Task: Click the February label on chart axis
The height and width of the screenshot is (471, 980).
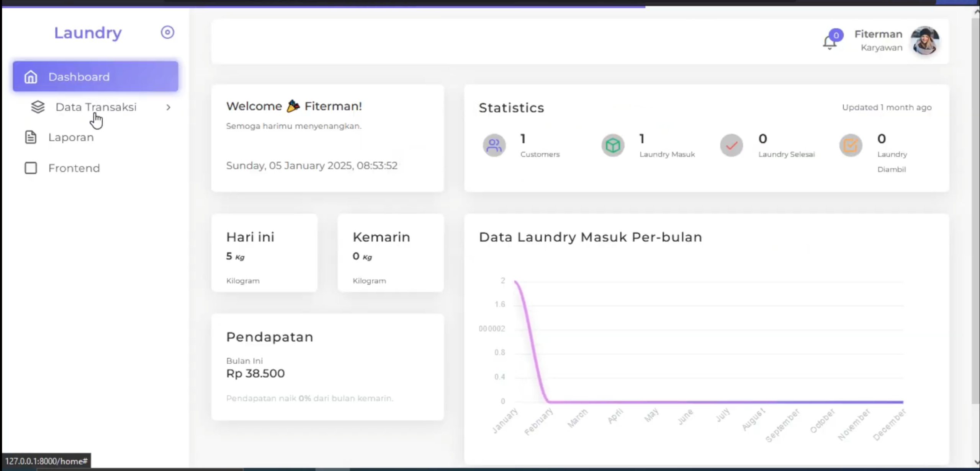Action: pos(538,421)
